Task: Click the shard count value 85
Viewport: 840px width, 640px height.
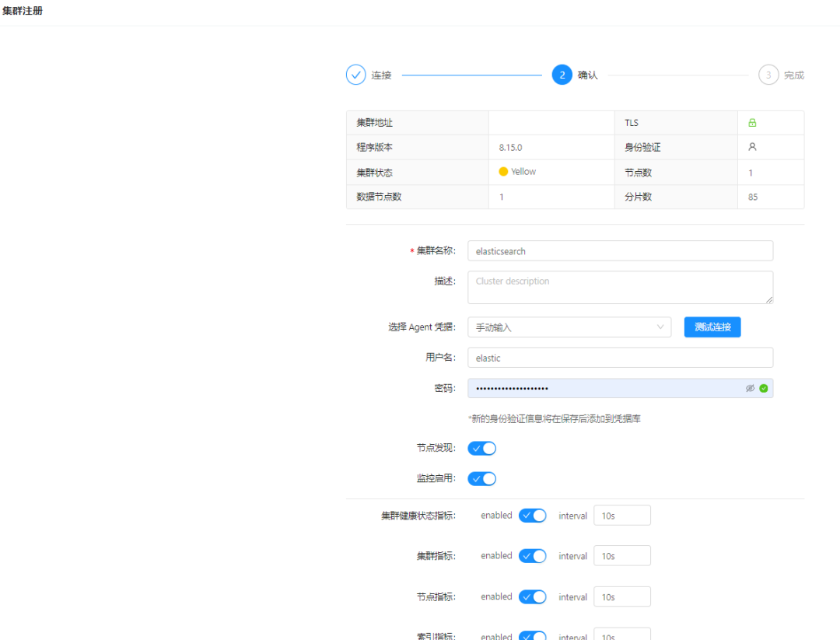Action: click(x=753, y=197)
